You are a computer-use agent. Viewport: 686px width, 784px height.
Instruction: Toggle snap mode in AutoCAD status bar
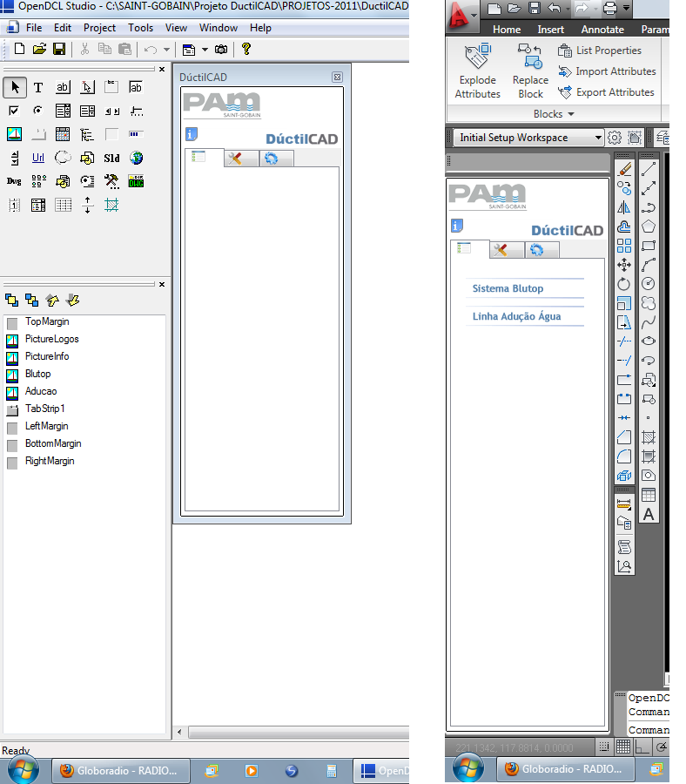[x=604, y=747]
